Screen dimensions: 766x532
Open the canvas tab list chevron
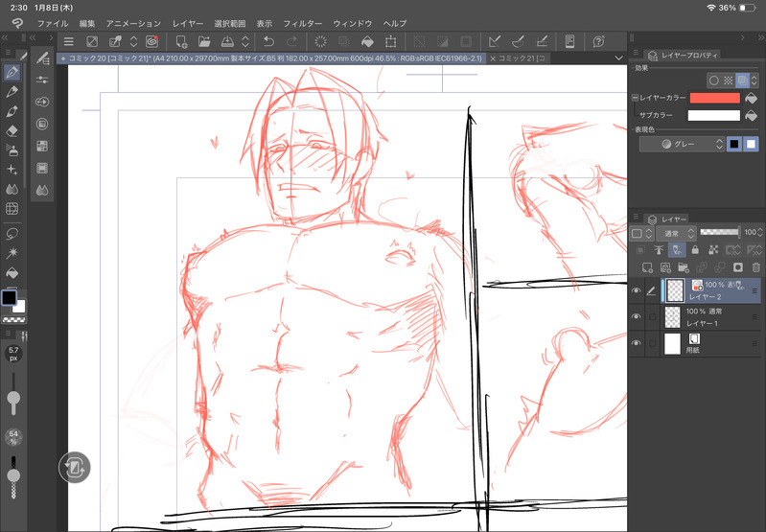click(619, 58)
